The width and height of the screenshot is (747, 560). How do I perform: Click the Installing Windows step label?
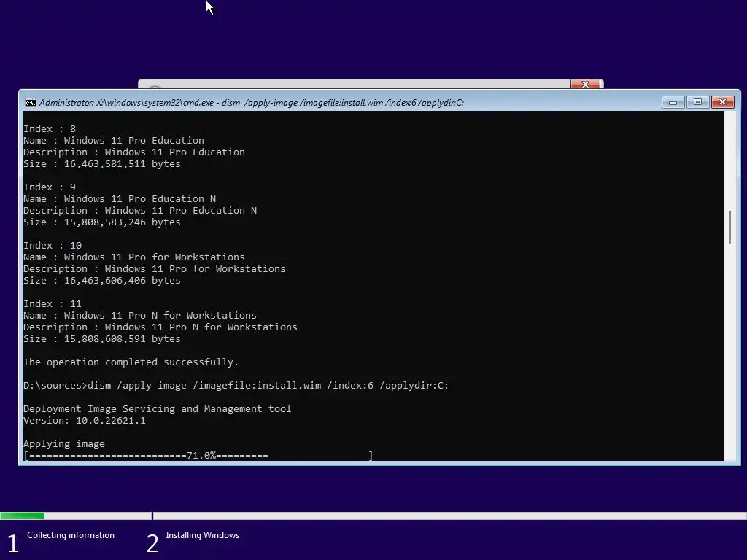[203, 535]
